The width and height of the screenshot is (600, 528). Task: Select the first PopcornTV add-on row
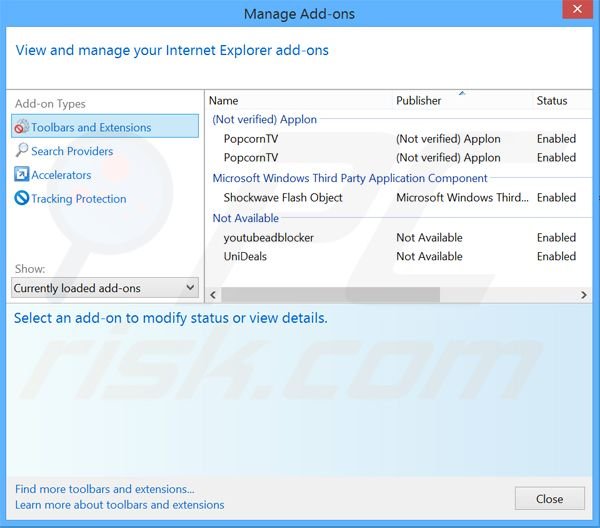point(400,139)
